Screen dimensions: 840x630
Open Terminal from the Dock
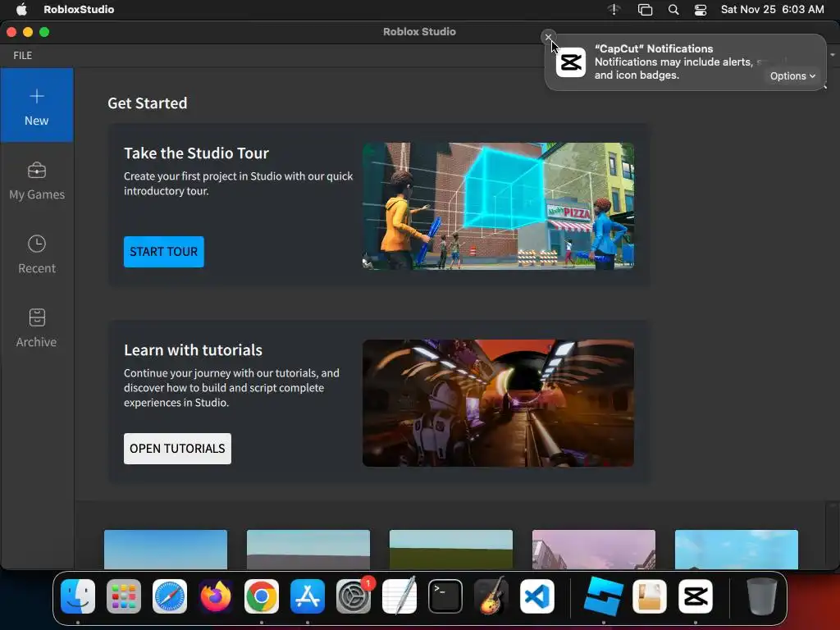tap(445, 596)
